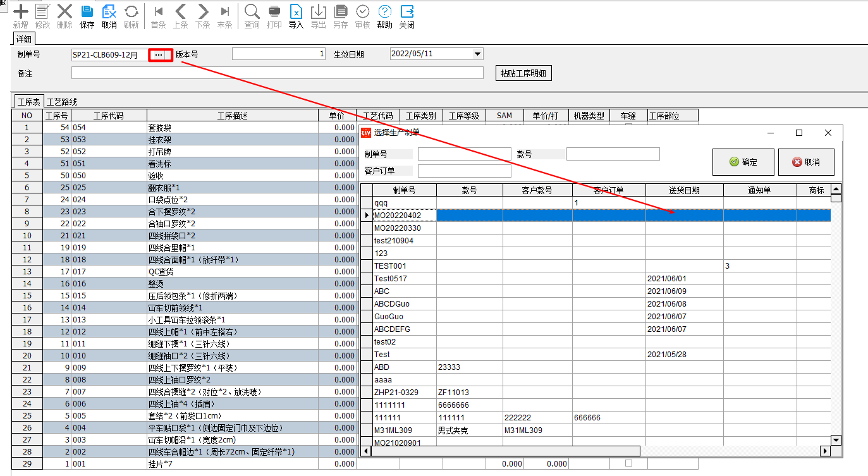This screenshot has height=476, width=868.
Task: Click the 套胶袋 process row
Action: pyautogui.click(x=185, y=128)
